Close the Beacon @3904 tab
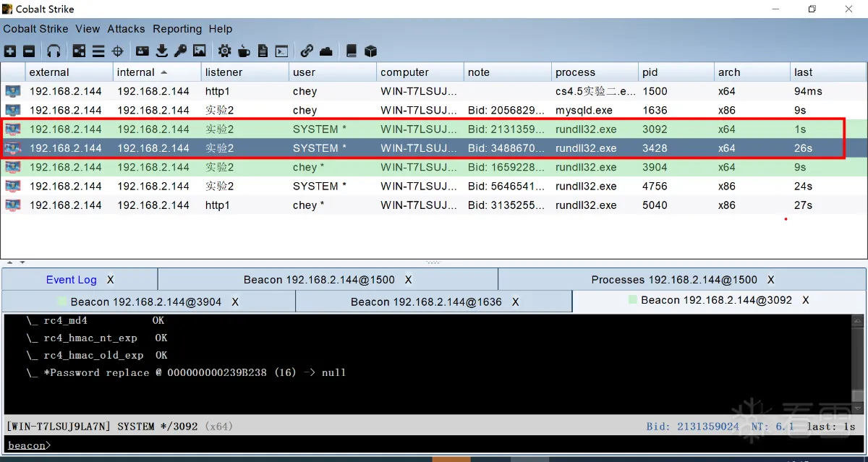 click(x=235, y=301)
